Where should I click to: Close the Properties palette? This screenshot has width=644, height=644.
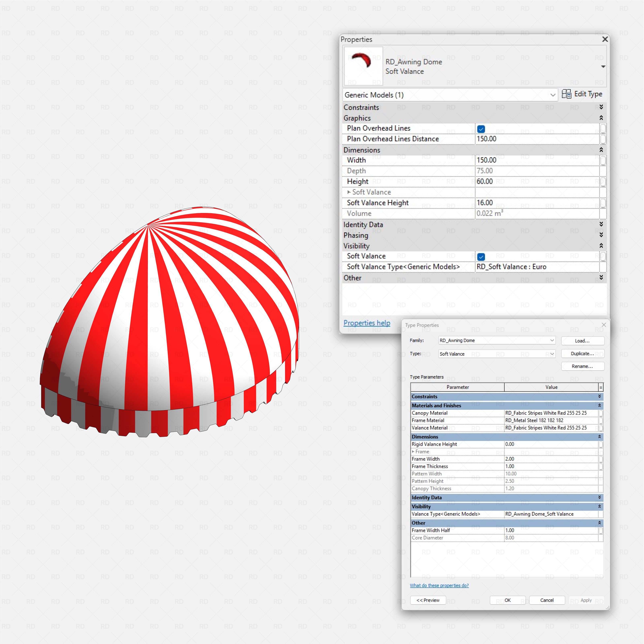pyautogui.click(x=605, y=39)
